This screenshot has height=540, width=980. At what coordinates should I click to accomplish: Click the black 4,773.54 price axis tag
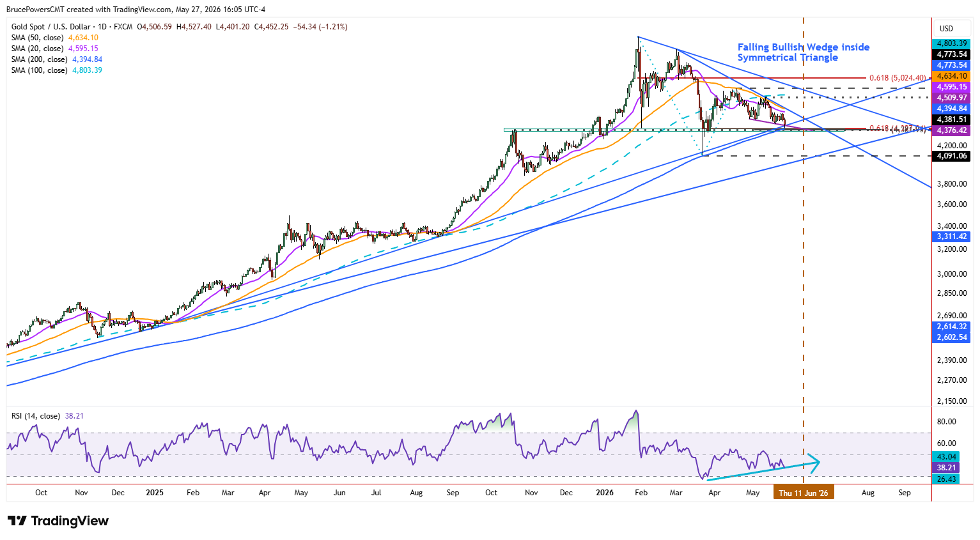coord(952,54)
